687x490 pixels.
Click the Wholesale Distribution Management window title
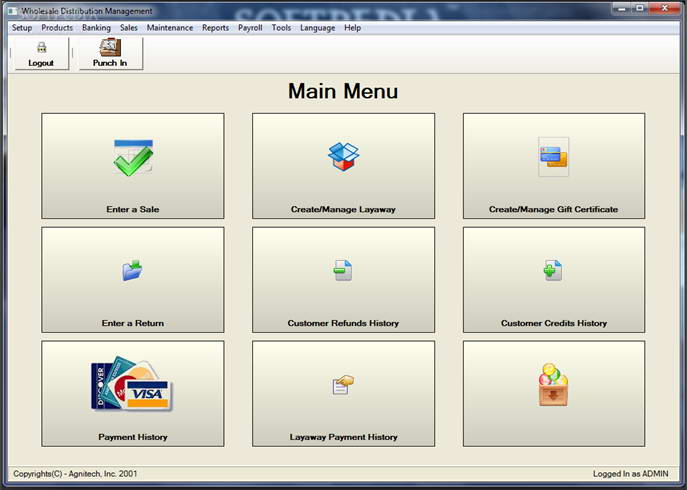[x=87, y=11]
